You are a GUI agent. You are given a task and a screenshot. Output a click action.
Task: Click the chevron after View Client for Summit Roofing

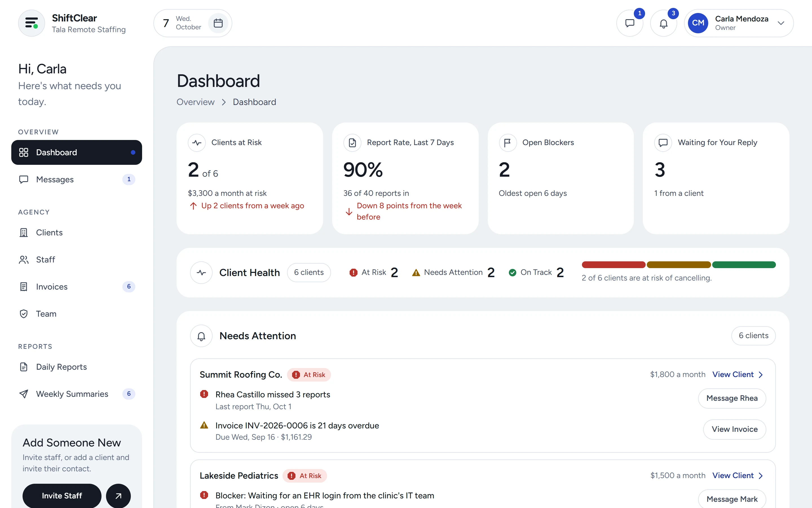(x=761, y=375)
